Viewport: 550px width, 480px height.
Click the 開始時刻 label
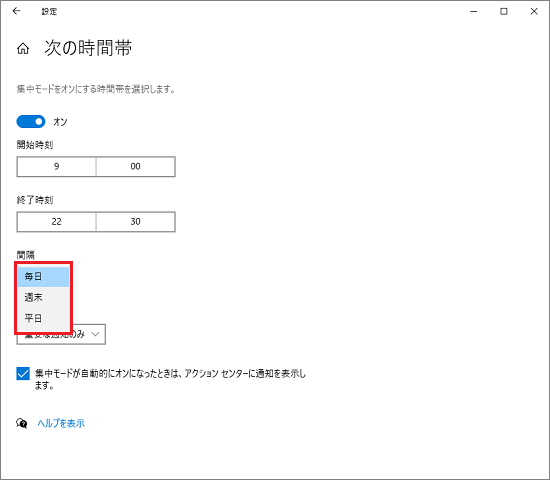[x=35, y=145]
